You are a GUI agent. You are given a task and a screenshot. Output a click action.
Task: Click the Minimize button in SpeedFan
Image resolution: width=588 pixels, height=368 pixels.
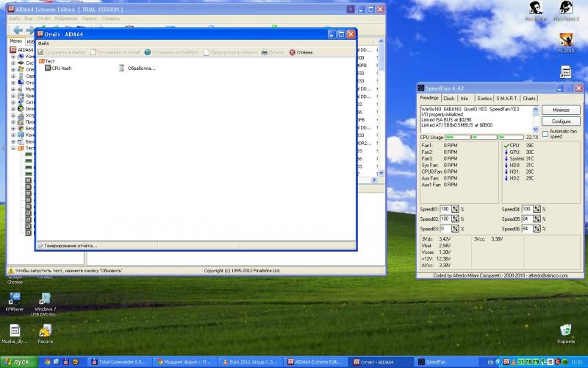coord(561,110)
